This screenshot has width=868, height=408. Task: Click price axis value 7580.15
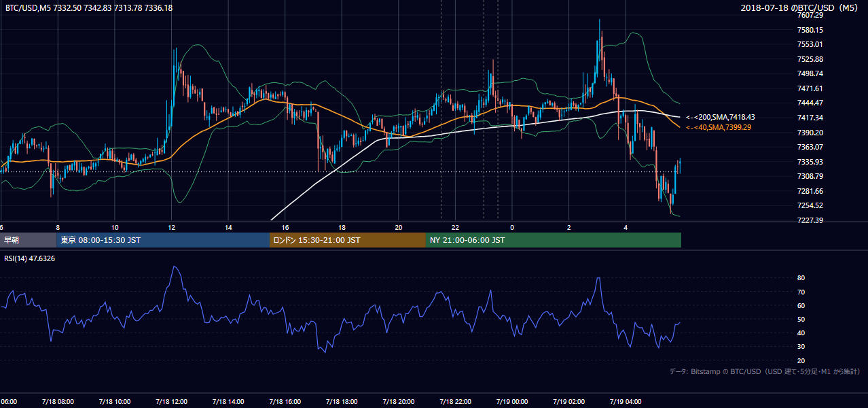pyautogui.click(x=810, y=30)
